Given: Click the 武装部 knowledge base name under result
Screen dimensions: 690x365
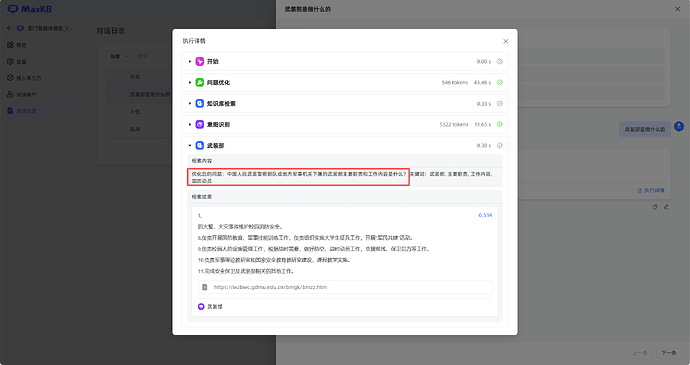Looking at the screenshot, I should click(215, 306).
